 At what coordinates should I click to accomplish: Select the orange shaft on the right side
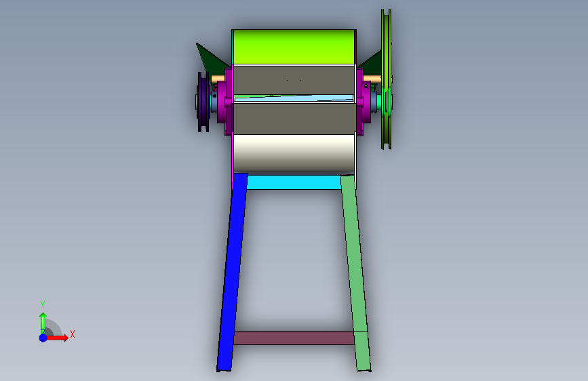pyautogui.click(x=372, y=79)
